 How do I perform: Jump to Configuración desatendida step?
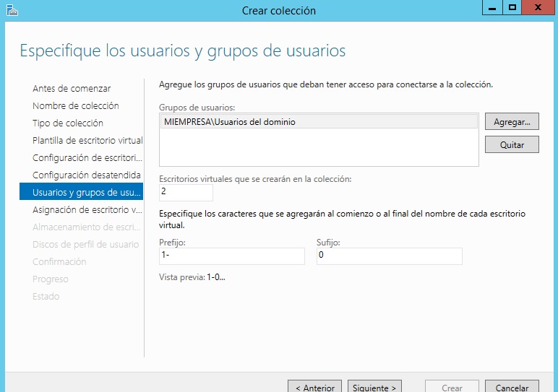[87, 175]
